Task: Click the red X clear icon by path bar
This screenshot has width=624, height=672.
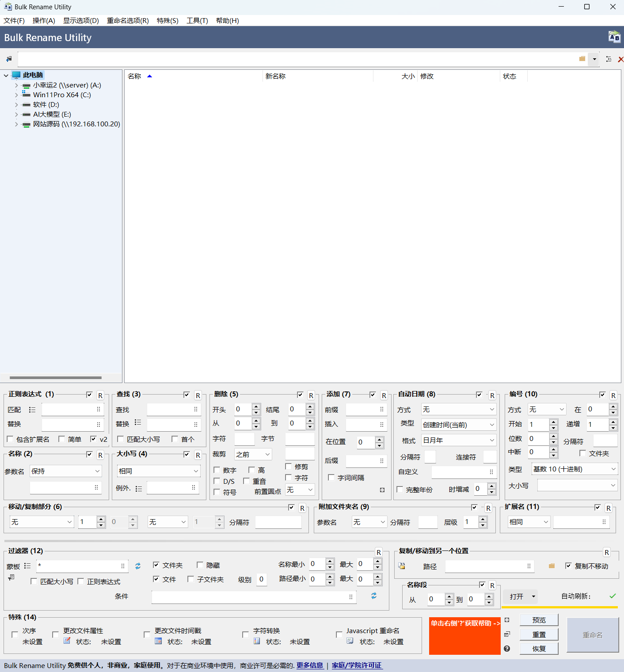Action: (620, 59)
